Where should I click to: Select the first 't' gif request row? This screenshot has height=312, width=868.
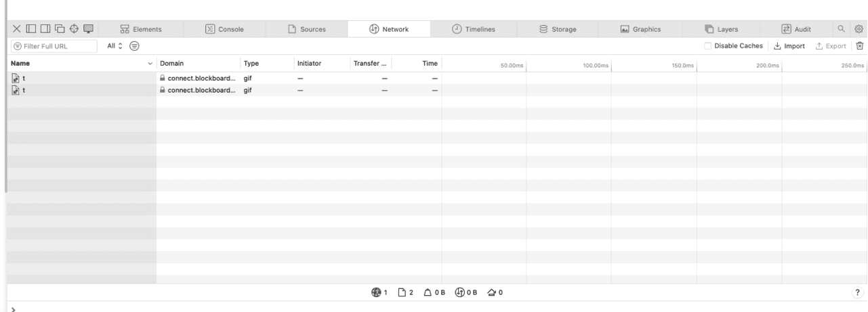point(224,79)
